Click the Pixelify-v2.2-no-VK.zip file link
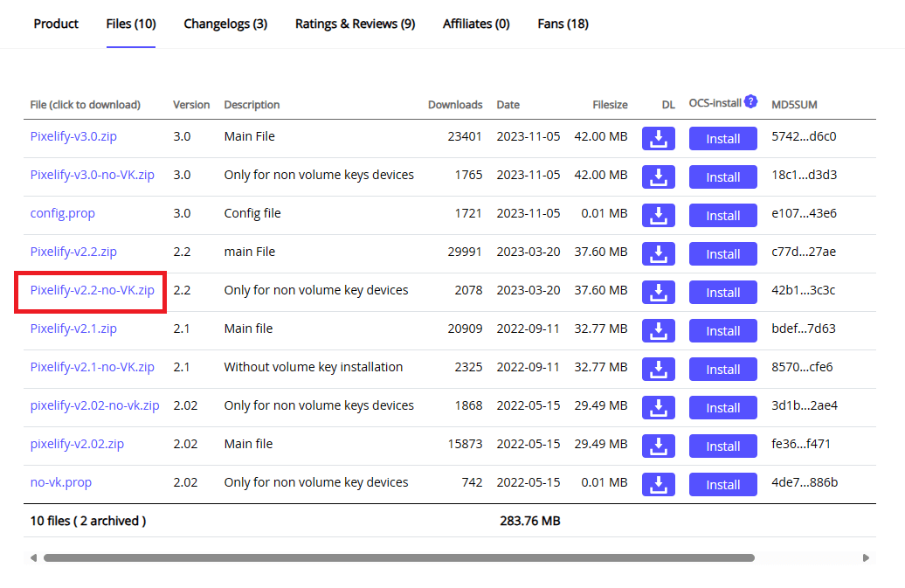The height and width of the screenshot is (588, 905). coord(93,290)
